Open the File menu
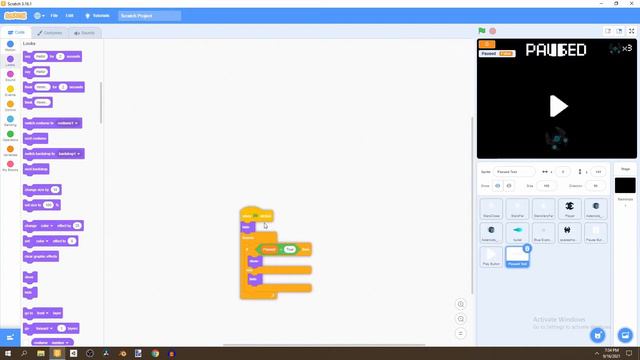 pyautogui.click(x=54, y=16)
